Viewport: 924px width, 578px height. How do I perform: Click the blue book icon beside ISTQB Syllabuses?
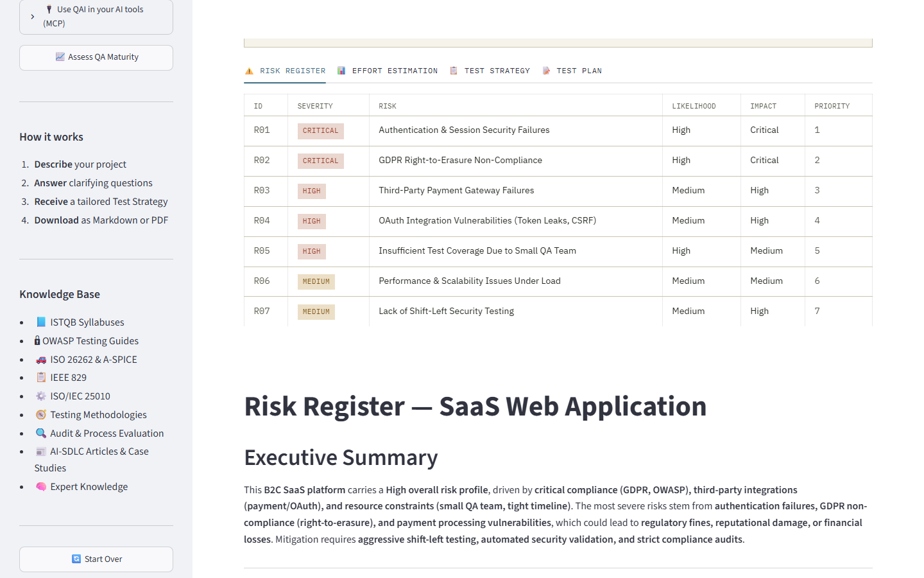pos(41,322)
